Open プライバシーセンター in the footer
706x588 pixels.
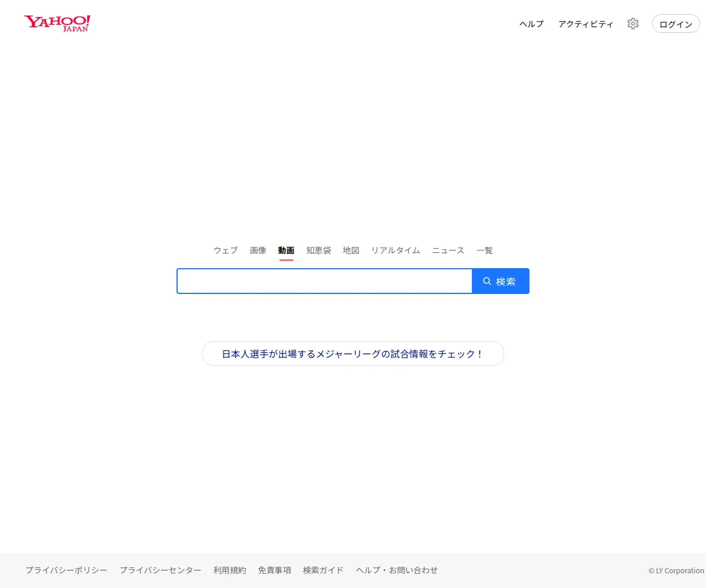click(x=161, y=570)
